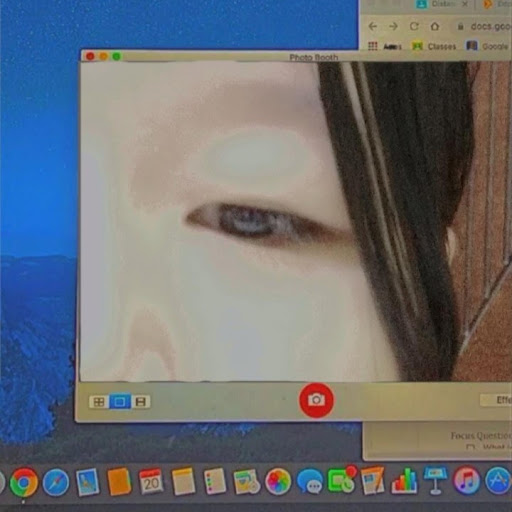Open Google Chrome from the Dock
The image size is (512, 512).
[x=23, y=482]
